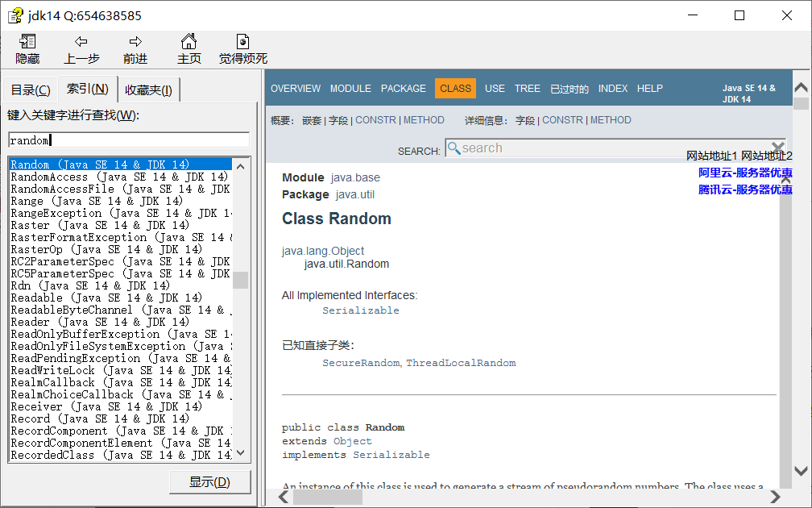Viewport: 812px width, 508px height.
Task: Jump to detail METHOD link
Action: click(x=611, y=120)
